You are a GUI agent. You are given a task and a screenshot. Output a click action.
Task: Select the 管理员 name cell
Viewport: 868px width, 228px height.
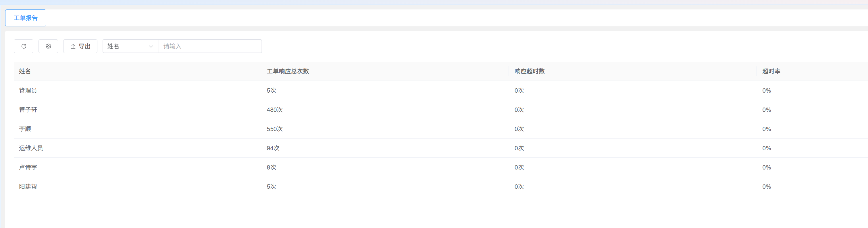click(x=28, y=90)
